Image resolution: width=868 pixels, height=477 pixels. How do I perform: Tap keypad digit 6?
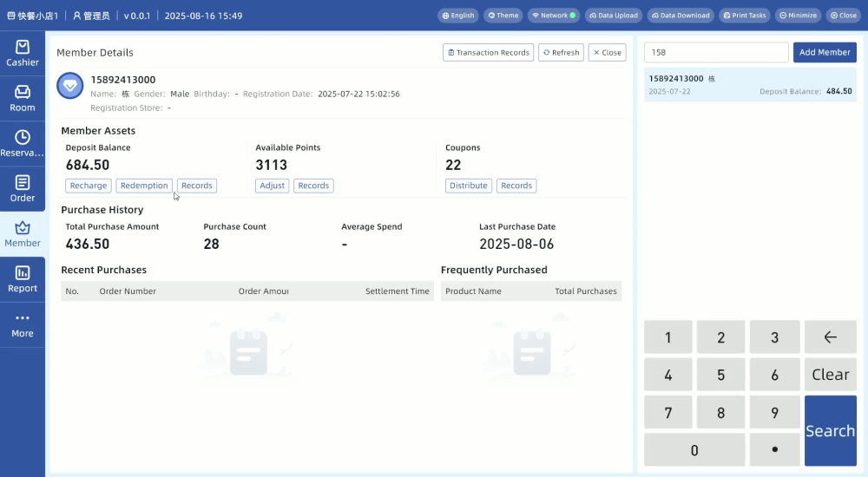click(774, 375)
